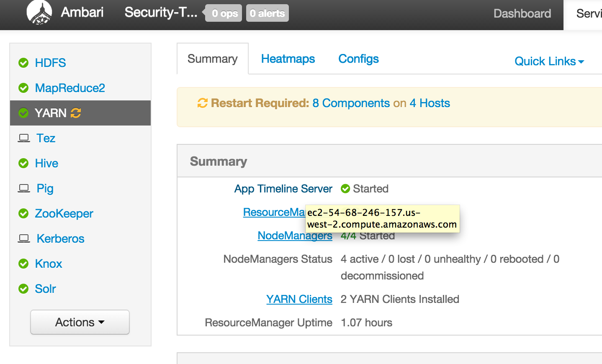
Task: Open the Kerberos service
Action: (61, 238)
